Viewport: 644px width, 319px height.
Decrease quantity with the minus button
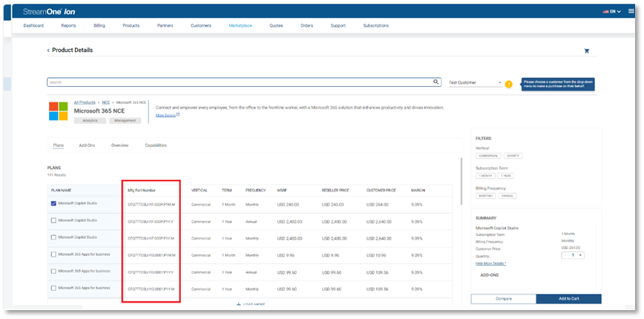(x=566, y=255)
